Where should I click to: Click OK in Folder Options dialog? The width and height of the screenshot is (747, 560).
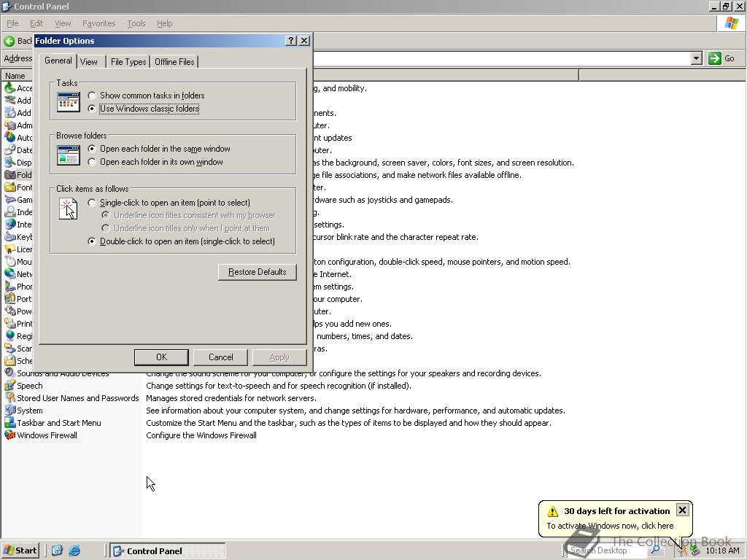pos(161,357)
